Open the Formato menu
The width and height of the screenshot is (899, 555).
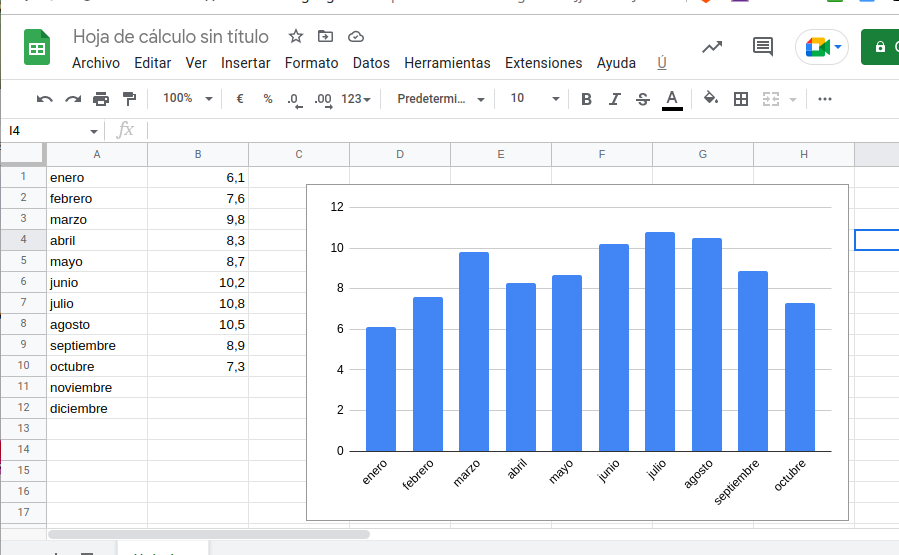311,63
